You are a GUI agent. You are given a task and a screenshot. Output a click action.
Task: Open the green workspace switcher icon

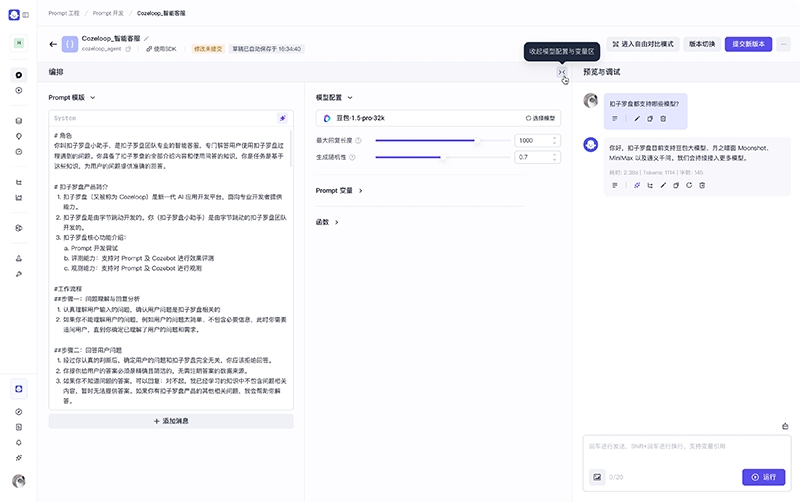pyautogui.click(x=19, y=43)
